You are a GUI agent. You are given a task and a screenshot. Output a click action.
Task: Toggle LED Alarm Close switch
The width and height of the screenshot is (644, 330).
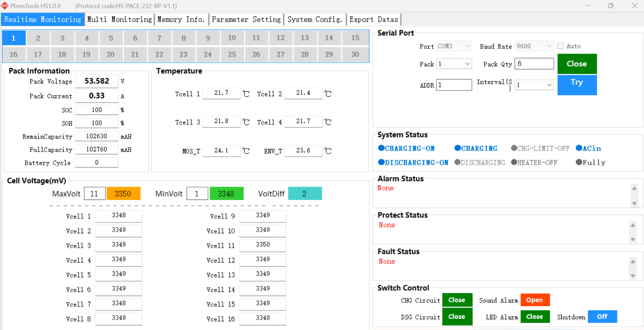(535, 317)
